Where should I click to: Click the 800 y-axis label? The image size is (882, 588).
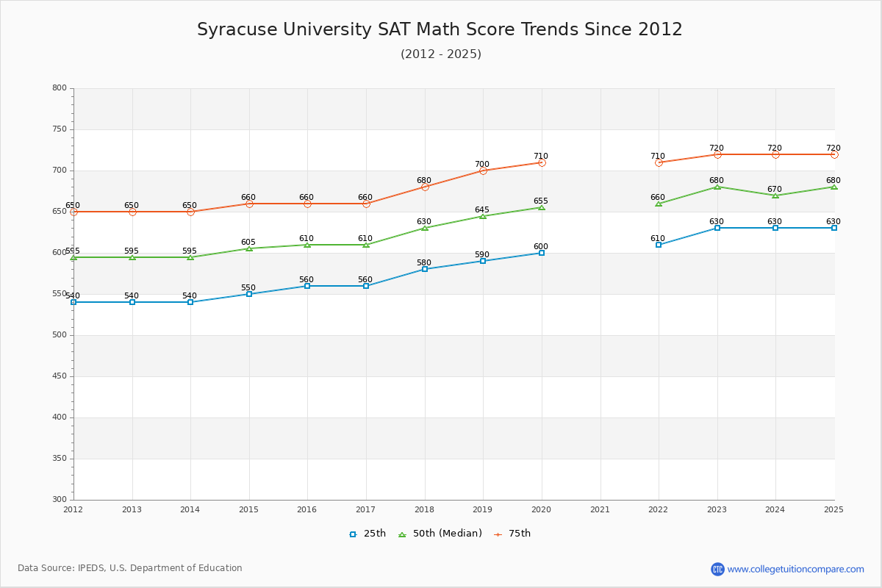[60, 88]
